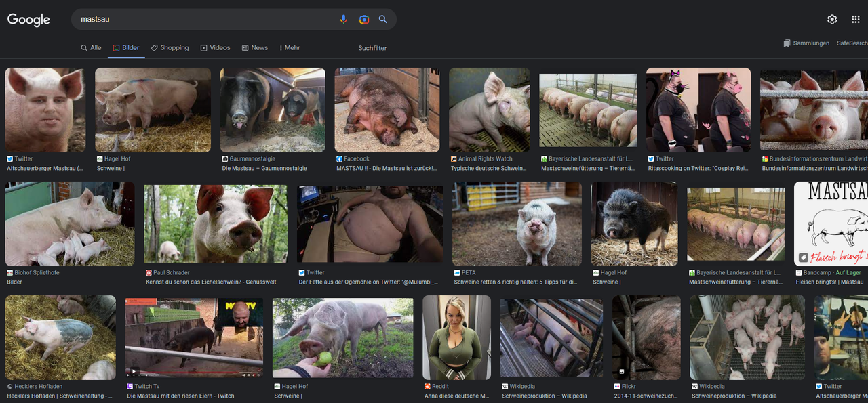
Task: Open the Google apps grid
Action: pos(855,20)
